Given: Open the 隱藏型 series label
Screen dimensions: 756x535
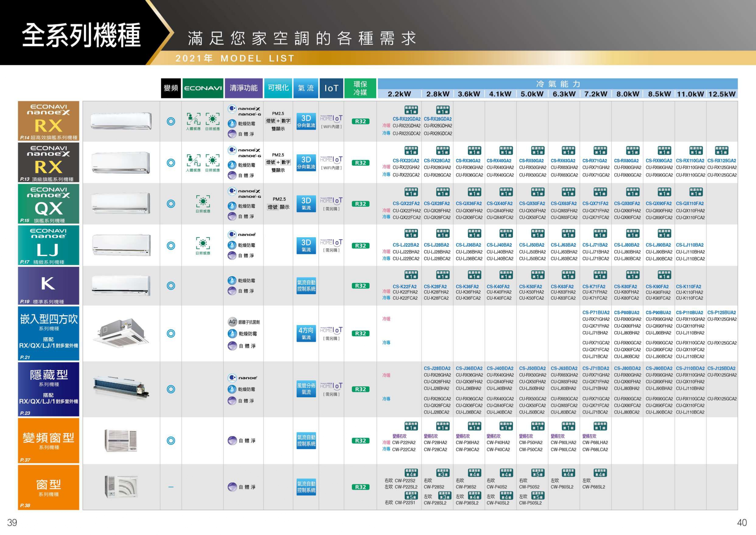Looking at the screenshot, I should click(x=48, y=389).
